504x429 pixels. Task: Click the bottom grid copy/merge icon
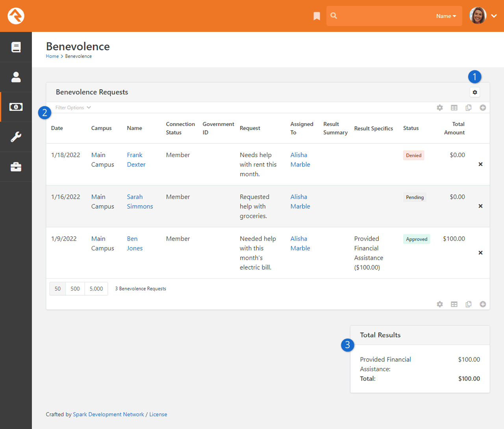tap(469, 304)
